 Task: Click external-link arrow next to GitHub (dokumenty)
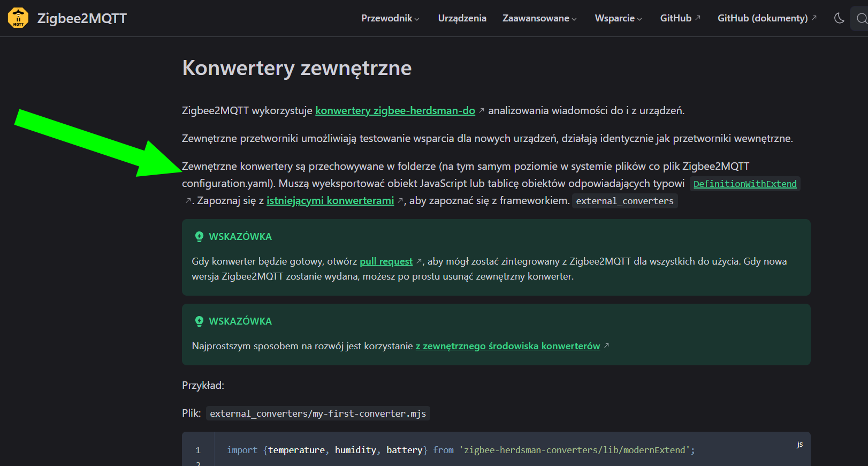point(814,18)
